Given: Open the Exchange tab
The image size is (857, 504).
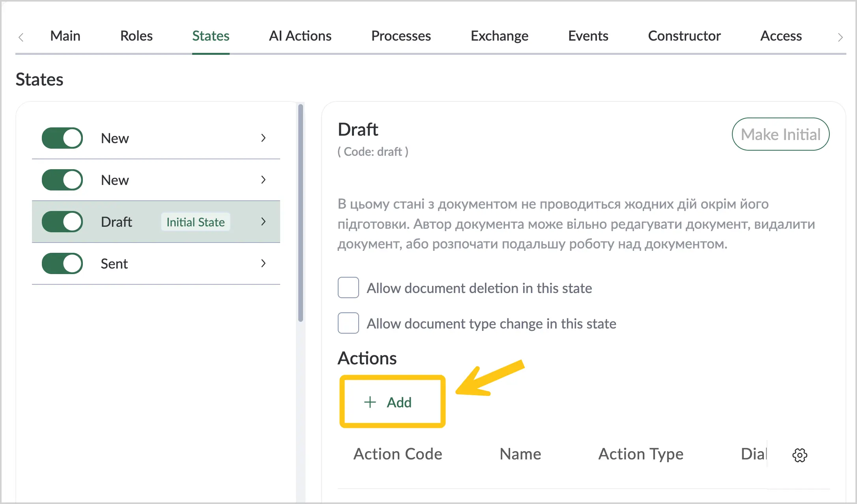Looking at the screenshot, I should pos(499,36).
